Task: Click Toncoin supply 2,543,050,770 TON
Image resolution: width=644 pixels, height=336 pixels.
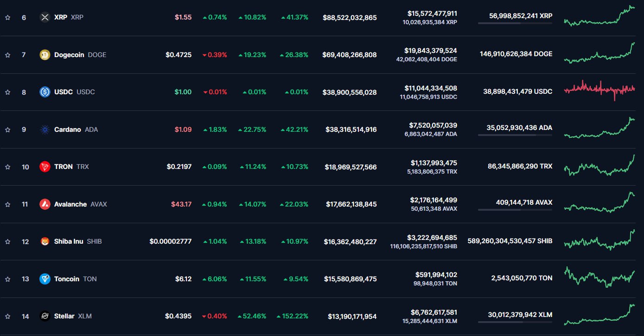Action: [x=522, y=278]
